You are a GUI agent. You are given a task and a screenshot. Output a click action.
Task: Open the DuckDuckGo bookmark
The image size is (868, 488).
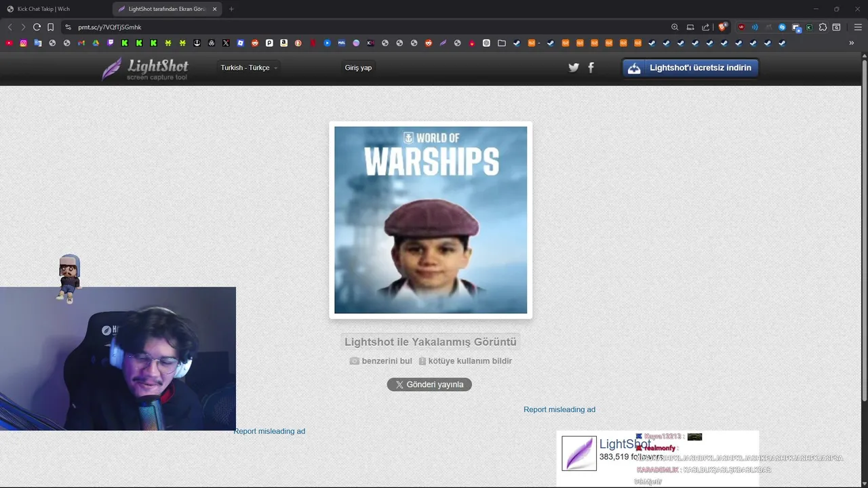click(298, 43)
